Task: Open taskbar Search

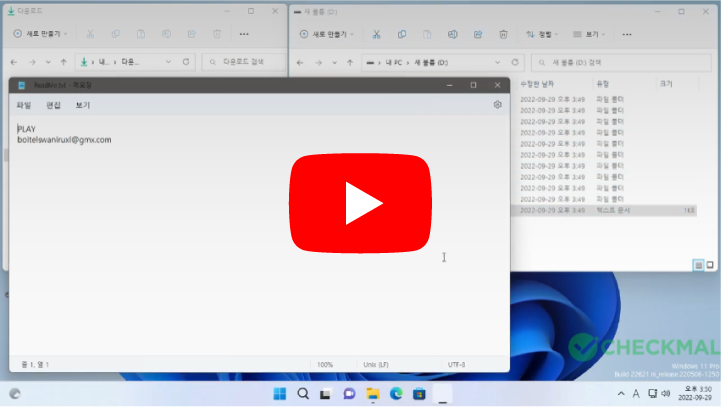Action: coord(303,394)
